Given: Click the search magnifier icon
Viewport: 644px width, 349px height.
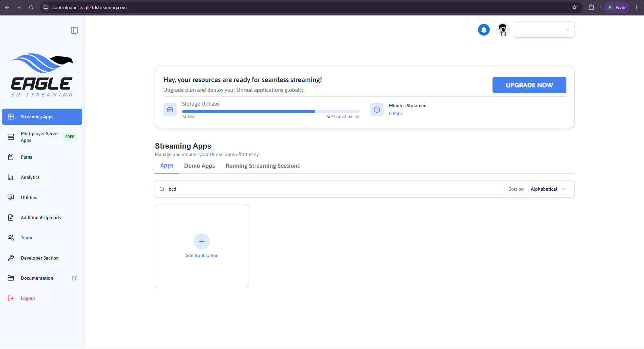Looking at the screenshot, I should [162, 189].
